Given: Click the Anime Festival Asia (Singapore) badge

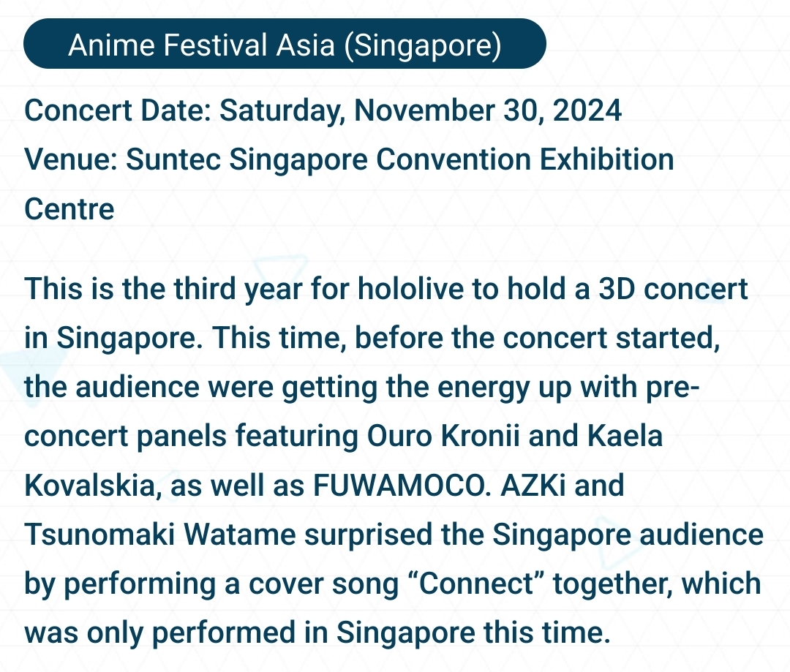Looking at the screenshot, I should (285, 44).
